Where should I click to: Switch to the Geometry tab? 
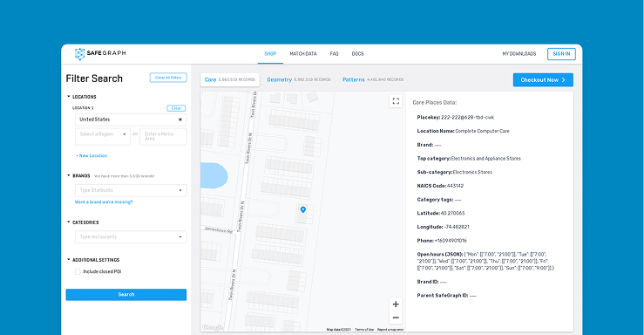[x=299, y=79]
